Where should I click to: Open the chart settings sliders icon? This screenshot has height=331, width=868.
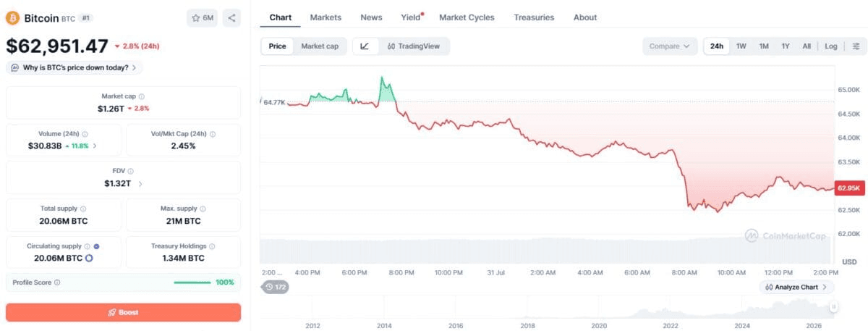click(856, 46)
